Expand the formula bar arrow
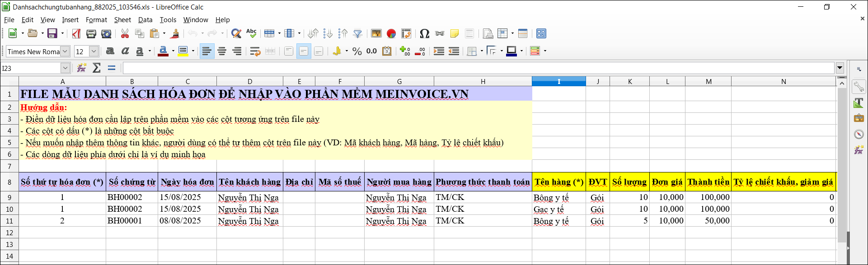868x265 pixels. tap(840, 68)
